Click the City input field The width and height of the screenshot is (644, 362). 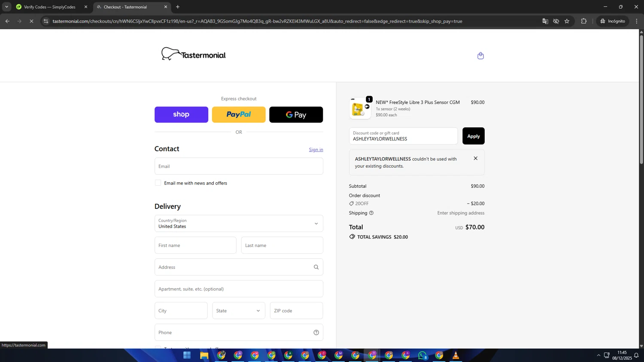[x=181, y=311]
